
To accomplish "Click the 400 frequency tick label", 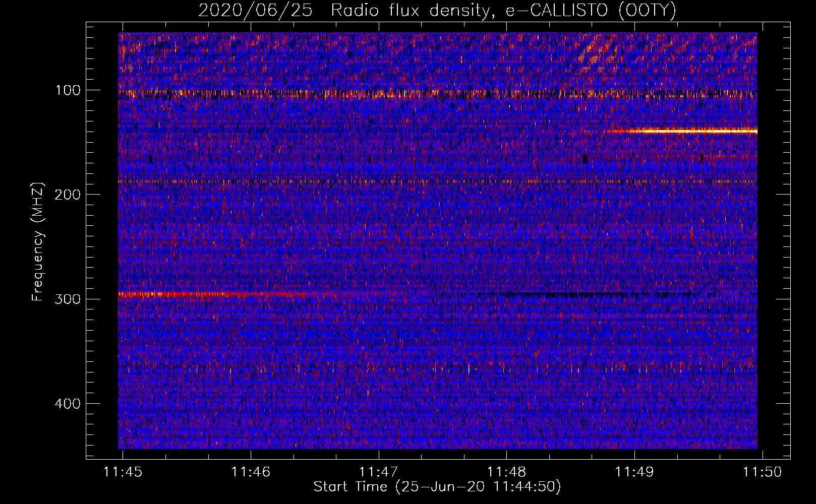I will 68,404.
